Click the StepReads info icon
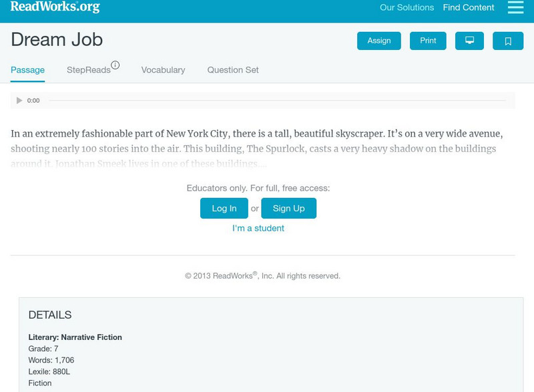The height and width of the screenshot is (392, 534). pos(115,64)
